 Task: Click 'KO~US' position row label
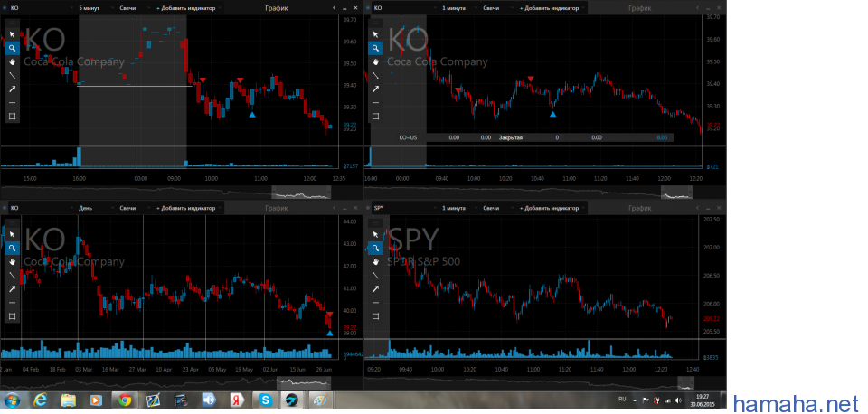[409, 137]
